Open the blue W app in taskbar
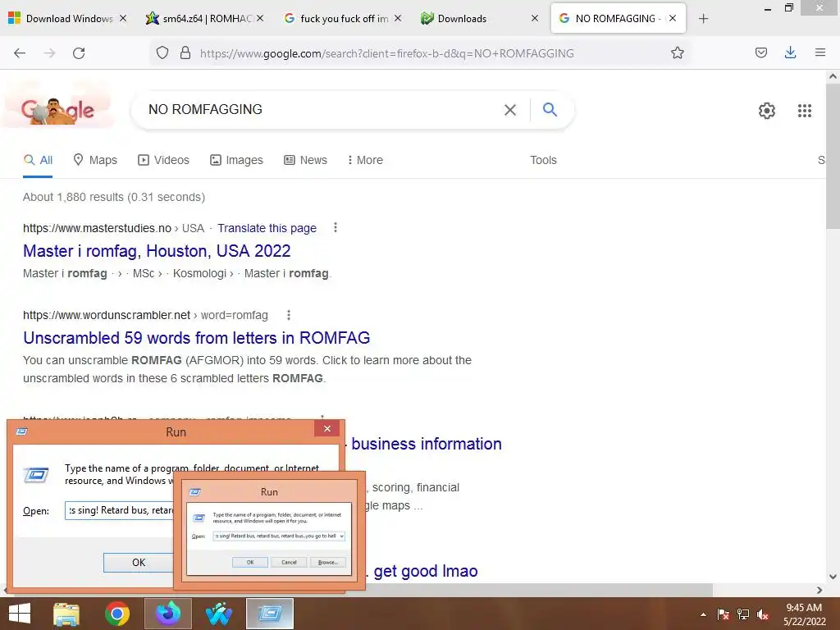Viewport: 840px width, 630px height. tap(218, 614)
